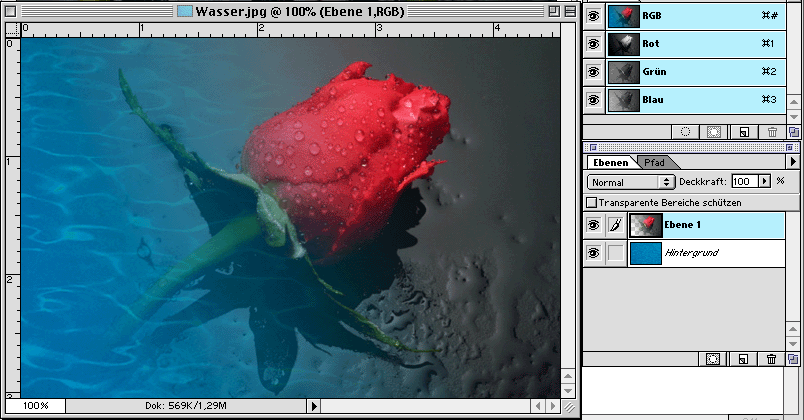Create new channel with page icon
The height and width of the screenshot is (420, 804).
(743, 131)
